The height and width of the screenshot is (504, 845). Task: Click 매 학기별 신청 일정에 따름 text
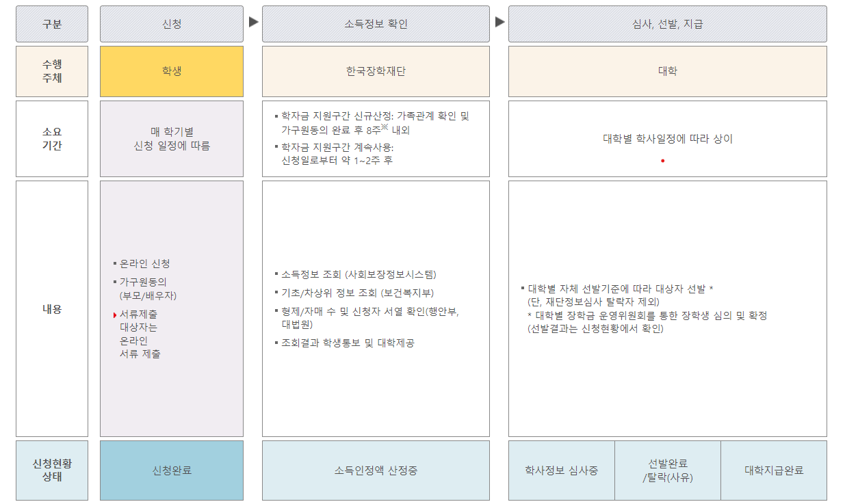click(172, 139)
